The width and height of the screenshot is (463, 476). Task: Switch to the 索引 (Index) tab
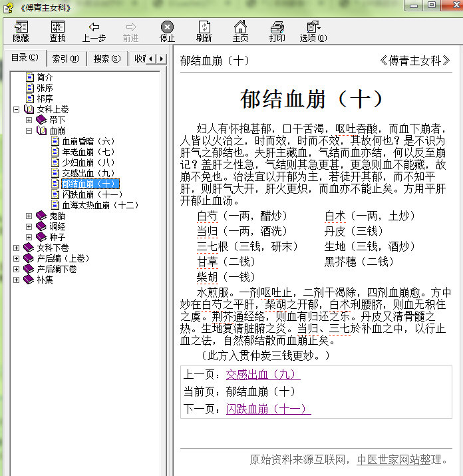[65, 59]
